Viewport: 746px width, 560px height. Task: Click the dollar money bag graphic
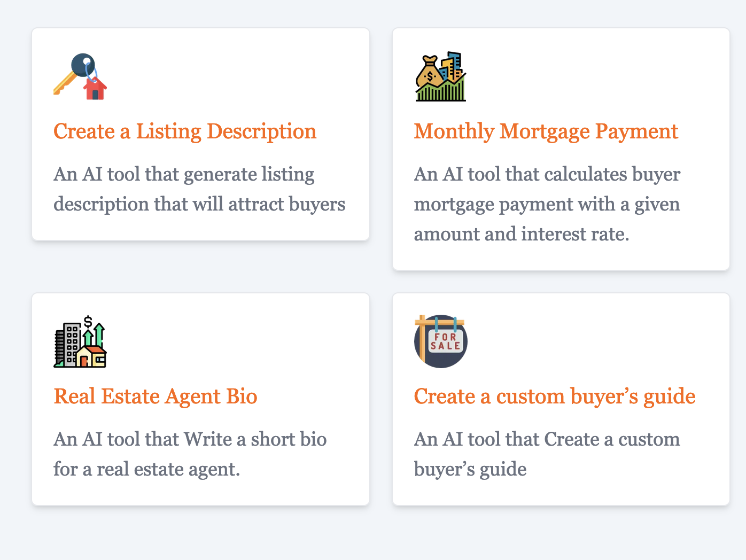[430, 74]
